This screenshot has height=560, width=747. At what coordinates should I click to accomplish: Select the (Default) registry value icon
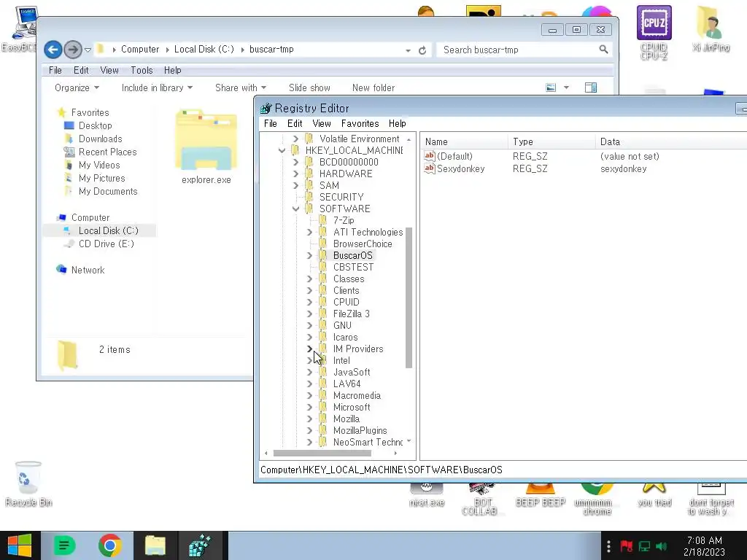[x=429, y=156]
